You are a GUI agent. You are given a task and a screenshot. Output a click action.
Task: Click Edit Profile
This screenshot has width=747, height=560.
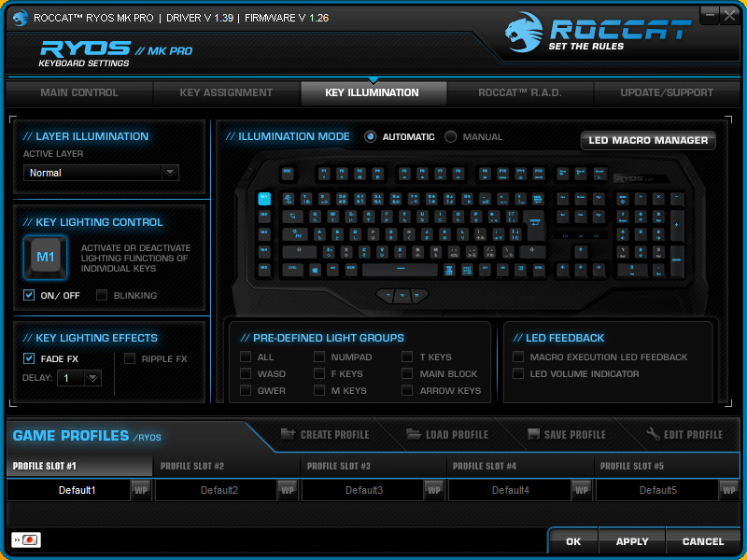[684, 434]
